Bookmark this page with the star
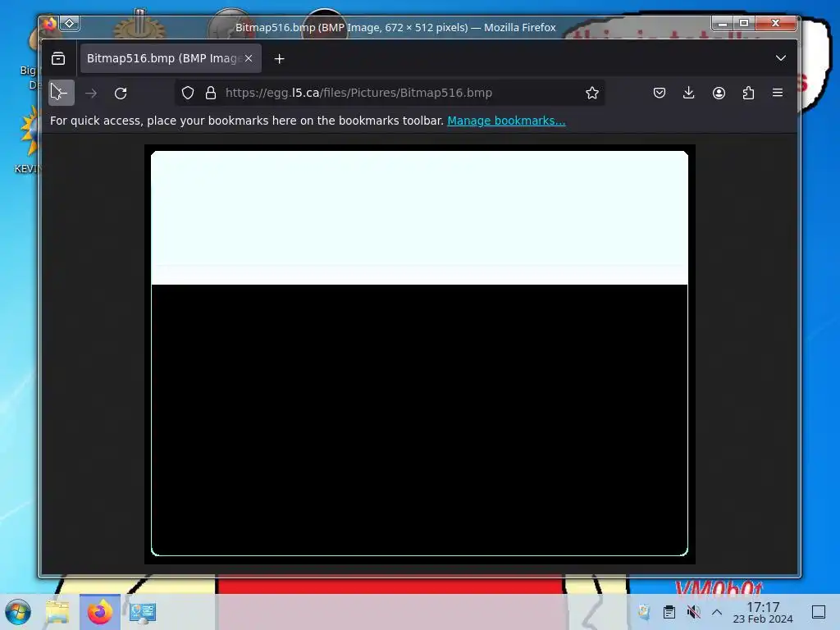Screen dimensions: 840x630 click(x=592, y=93)
